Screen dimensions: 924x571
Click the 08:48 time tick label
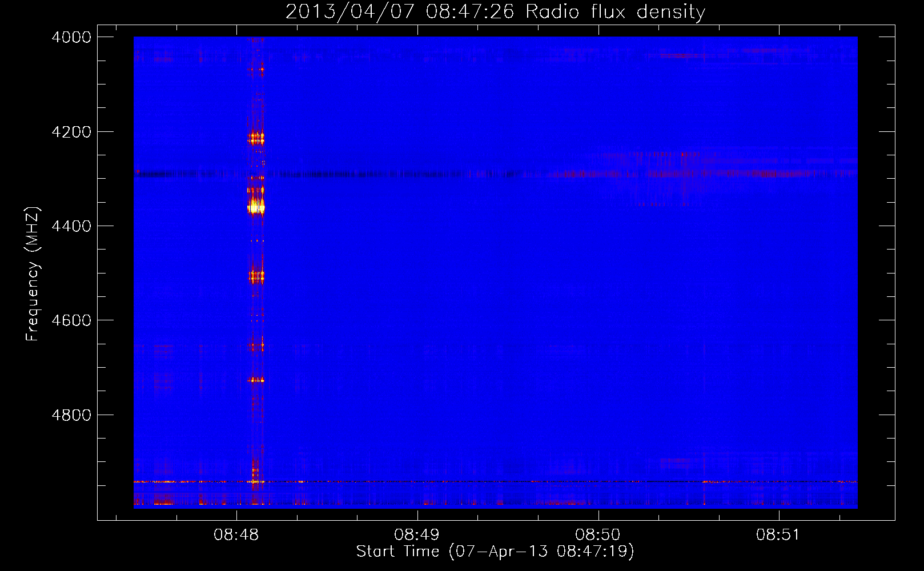[x=236, y=535]
